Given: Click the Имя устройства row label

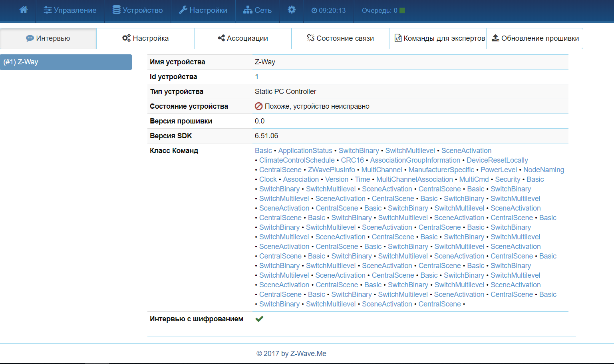Looking at the screenshot, I should click(x=177, y=62).
